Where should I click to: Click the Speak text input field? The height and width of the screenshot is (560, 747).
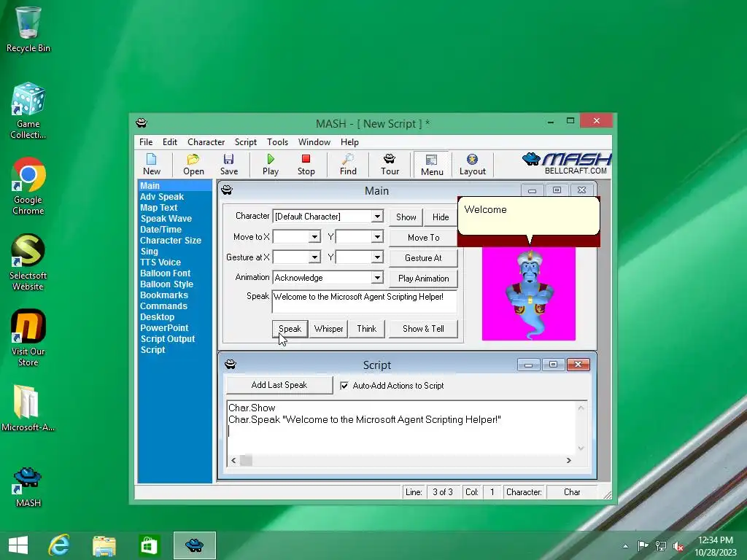coord(365,301)
